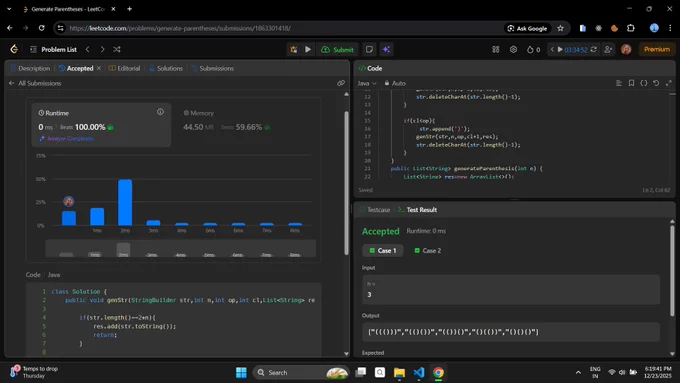
Task: Select the 2ms segment in the mini range chart
Action: [x=123, y=250]
